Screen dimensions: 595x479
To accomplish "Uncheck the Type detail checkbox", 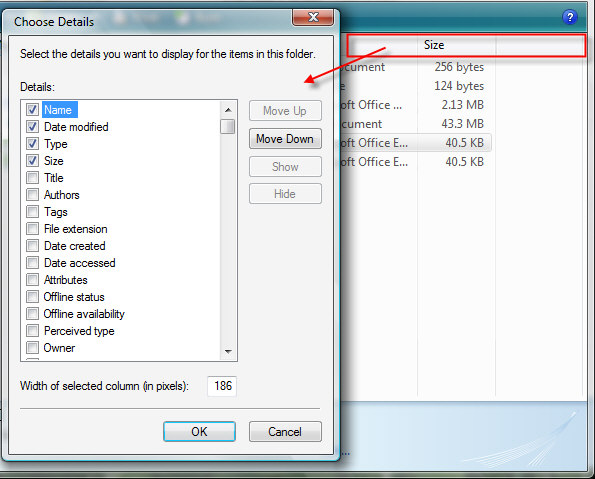I will (33, 143).
